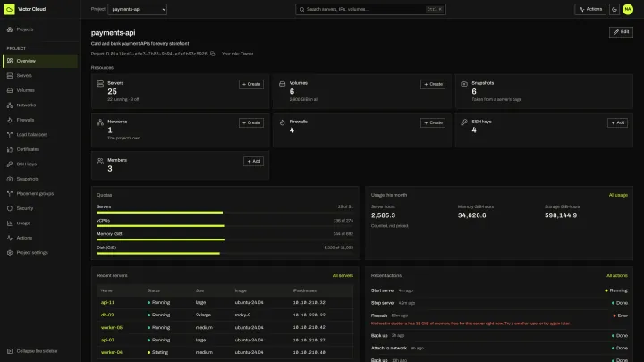Click the Volumes card icon
644x362 pixels.
[x=282, y=84]
